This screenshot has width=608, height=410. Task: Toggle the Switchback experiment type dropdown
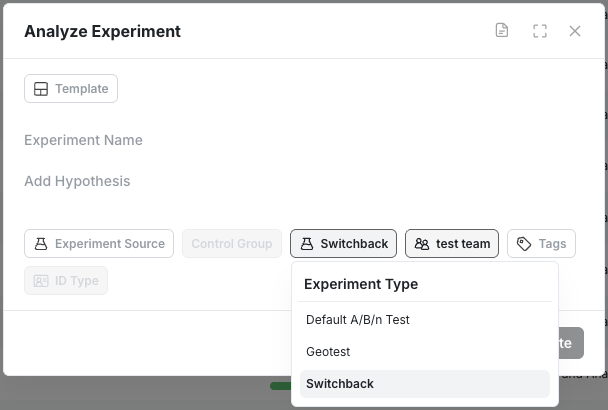344,244
